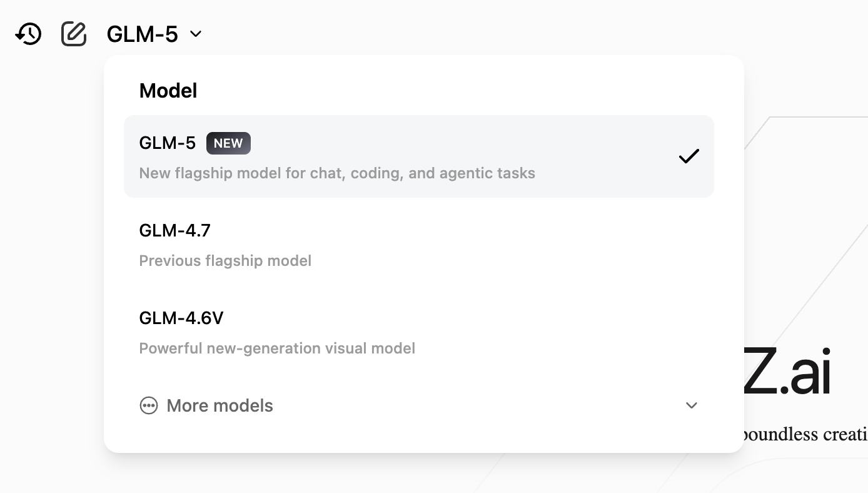Open the chat history icon

coord(28,34)
